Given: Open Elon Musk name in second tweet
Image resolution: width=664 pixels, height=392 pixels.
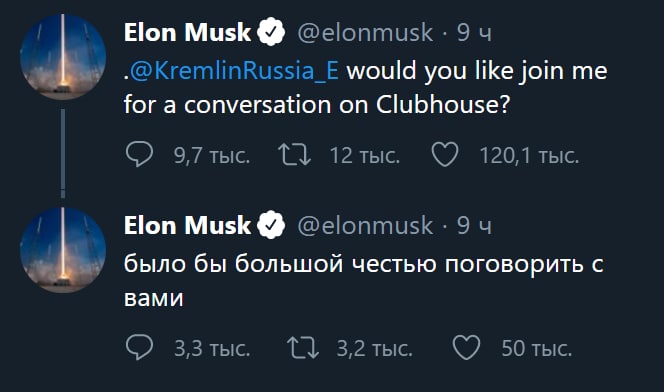Looking at the screenshot, I should click(x=187, y=225).
